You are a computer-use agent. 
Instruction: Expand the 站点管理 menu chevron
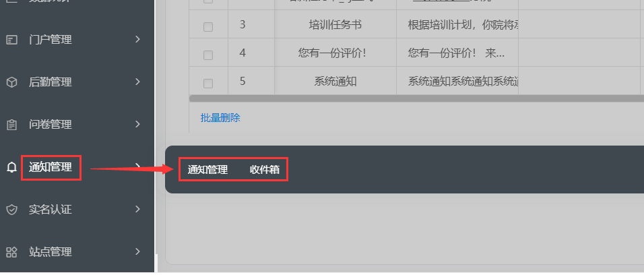138,251
